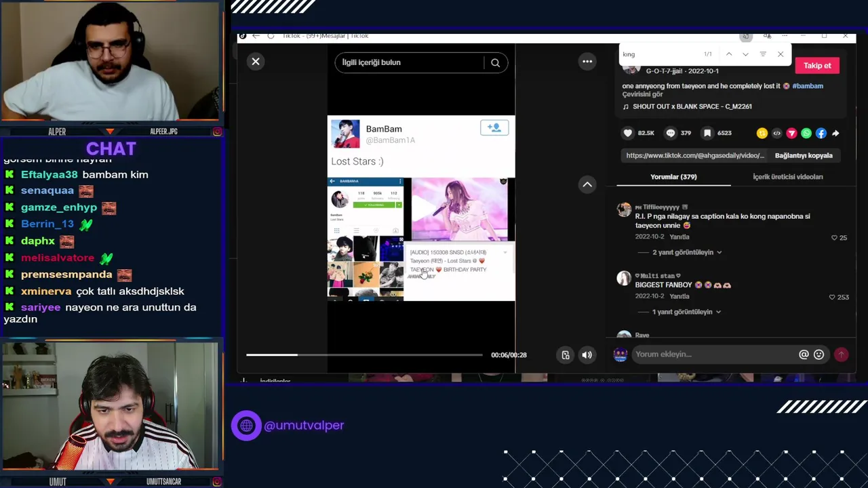
Task: Go to next video with up-chevron button
Action: pyautogui.click(x=587, y=184)
